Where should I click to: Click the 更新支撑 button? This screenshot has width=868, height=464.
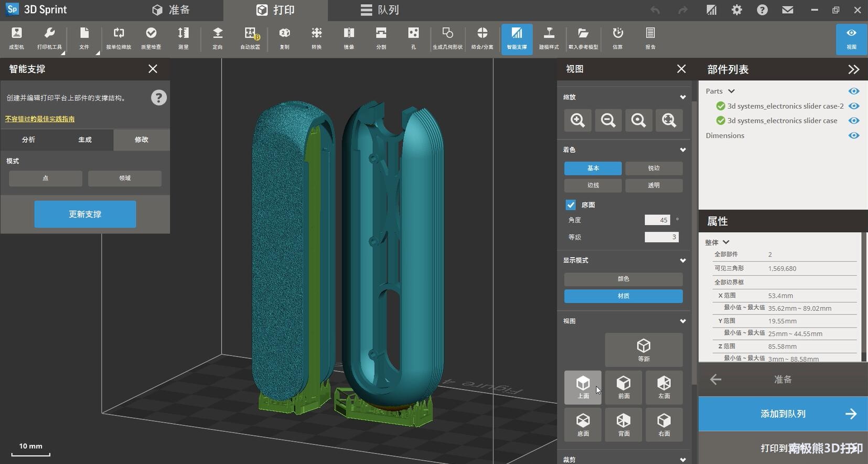pyautogui.click(x=85, y=214)
